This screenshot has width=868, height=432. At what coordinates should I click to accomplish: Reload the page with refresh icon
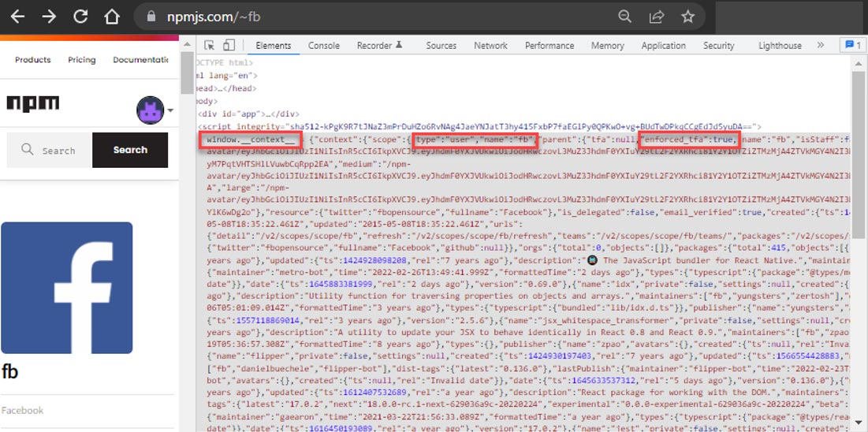pos(81,17)
